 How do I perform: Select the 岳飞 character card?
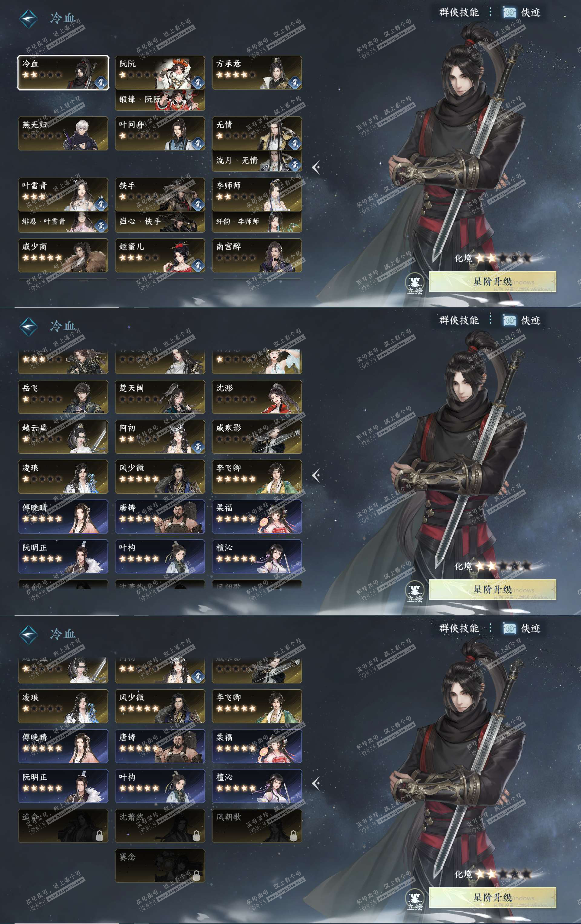63,397
